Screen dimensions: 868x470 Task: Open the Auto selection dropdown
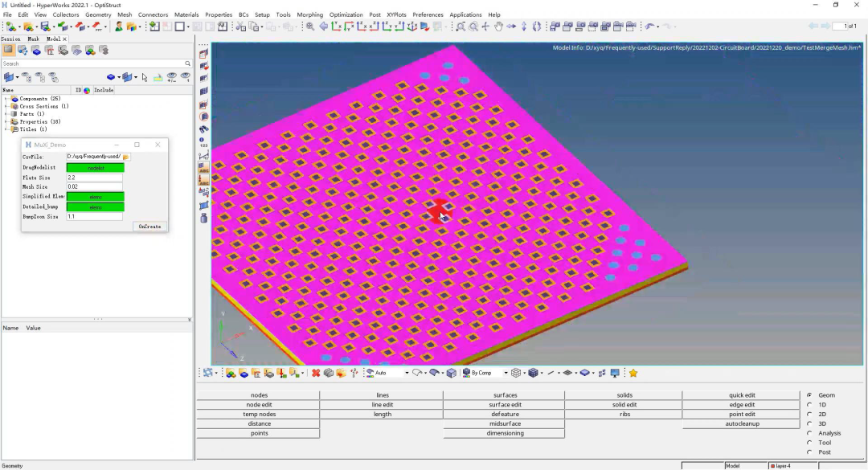tap(407, 373)
